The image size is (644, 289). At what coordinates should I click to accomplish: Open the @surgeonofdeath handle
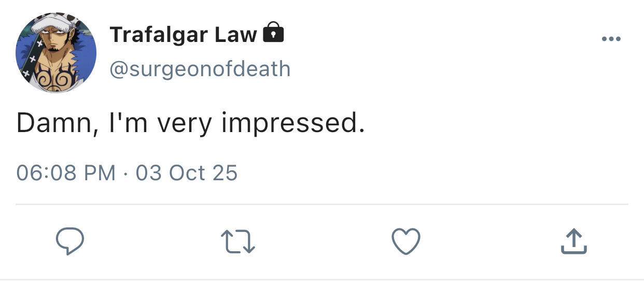pos(200,69)
